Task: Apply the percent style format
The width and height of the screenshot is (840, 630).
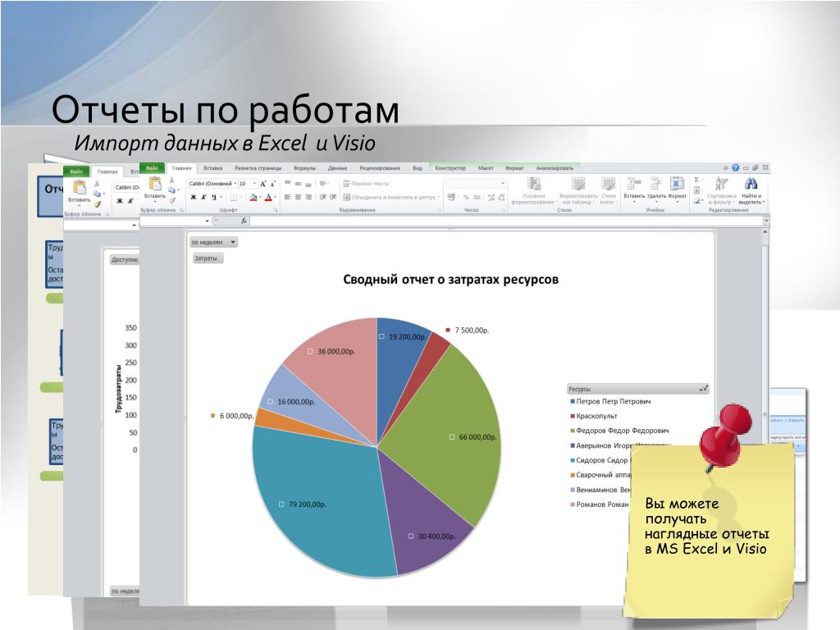Action: click(466, 197)
